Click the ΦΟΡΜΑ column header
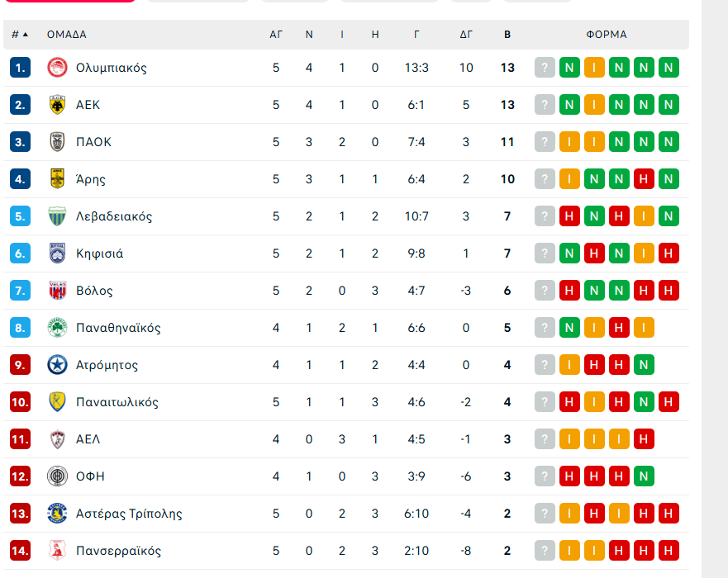 [x=607, y=35]
